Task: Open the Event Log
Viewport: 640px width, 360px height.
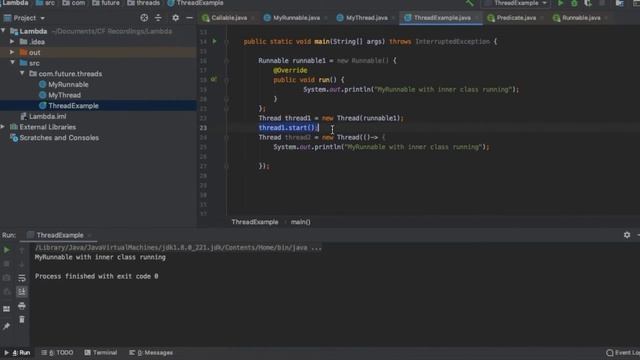Action: [623, 353]
